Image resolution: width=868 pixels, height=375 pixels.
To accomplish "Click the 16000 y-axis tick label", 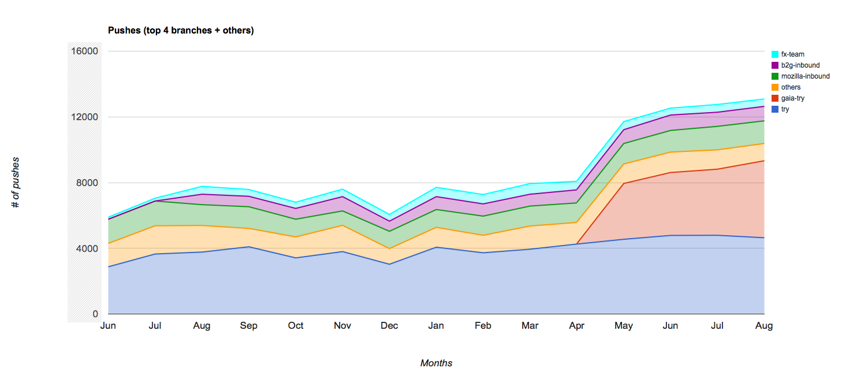I will (85, 51).
